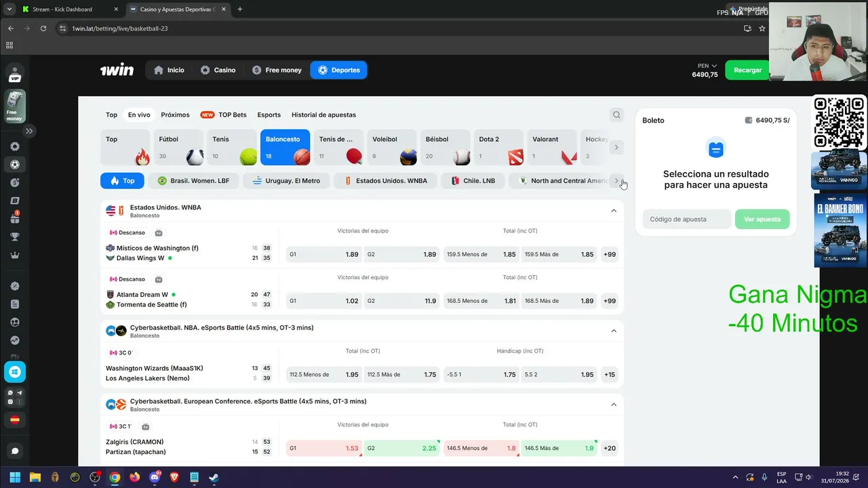Open Historial de apuestas tab
Screen dimensions: 868x488
point(323,115)
